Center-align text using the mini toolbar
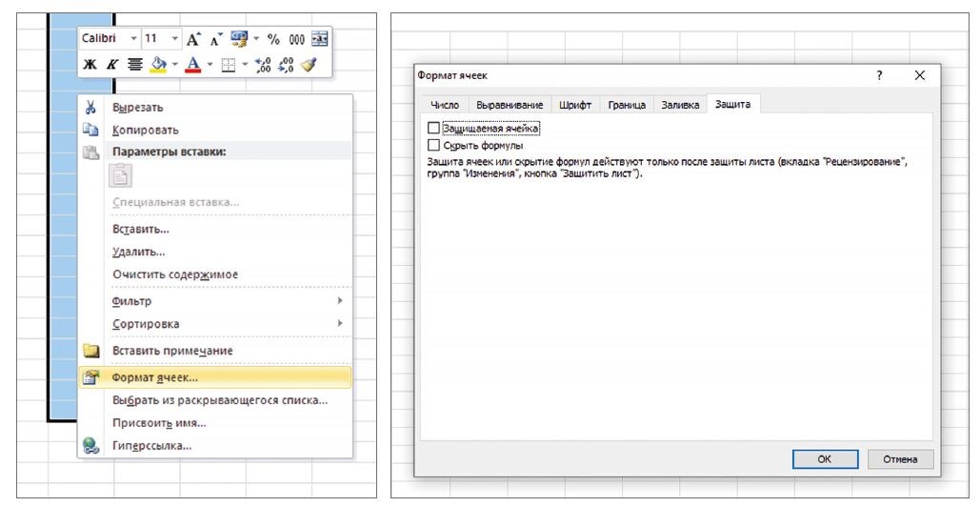Viewport: 980px width, 507px height. coord(135,65)
